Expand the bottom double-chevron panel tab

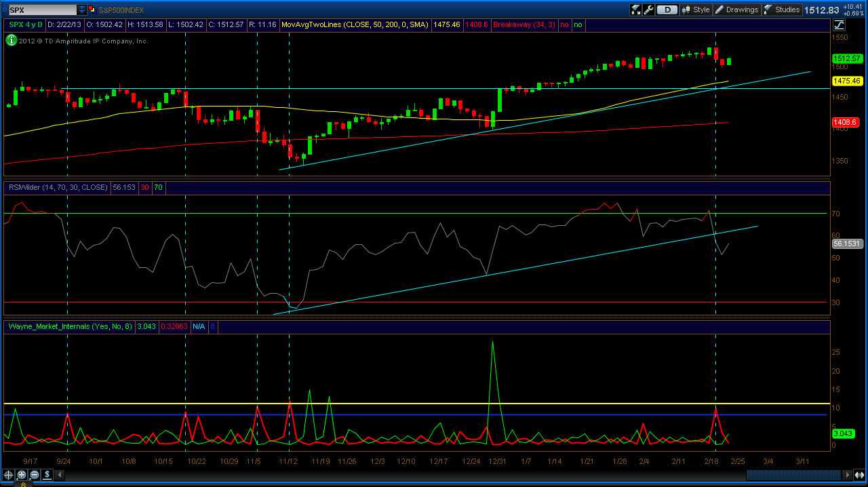coord(23,484)
